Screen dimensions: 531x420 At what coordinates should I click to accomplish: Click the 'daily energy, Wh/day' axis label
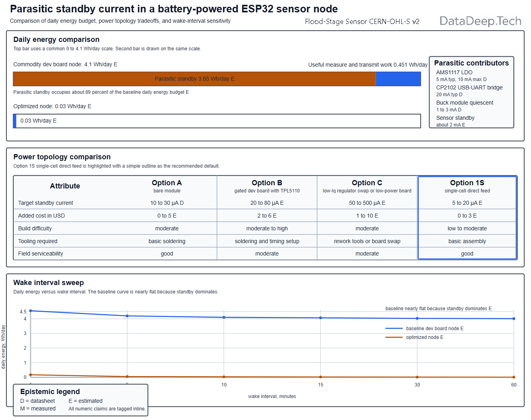pyautogui.click(x=3, y=347)
